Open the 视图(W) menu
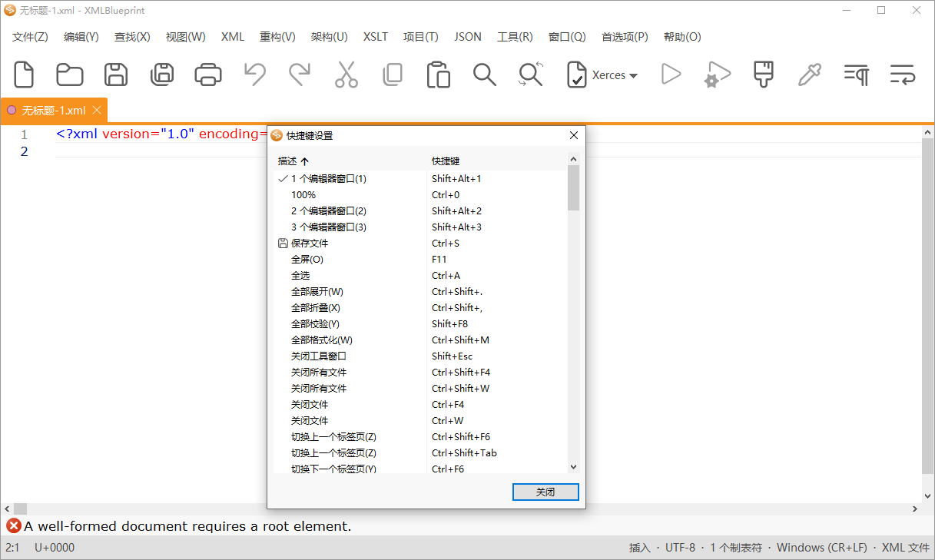 [x=186, y=37]
